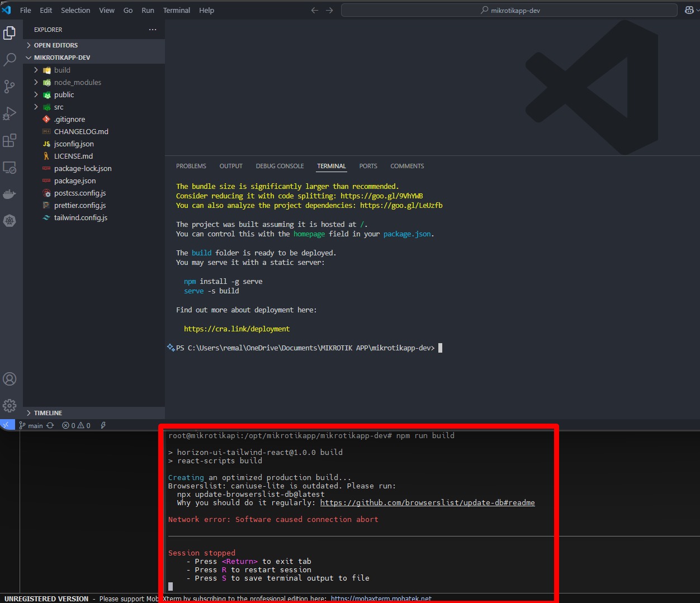Open the Docker view icon
700x603 pixels.
click(10, 194)
